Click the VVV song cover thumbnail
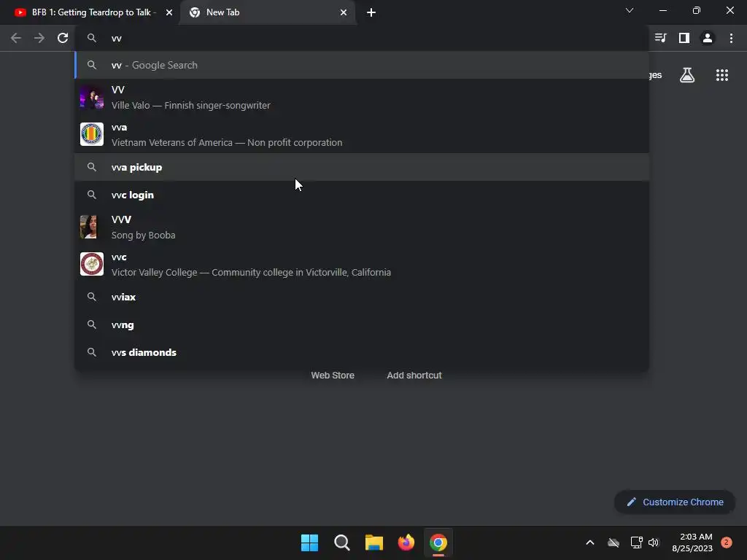 coord(88,227)
